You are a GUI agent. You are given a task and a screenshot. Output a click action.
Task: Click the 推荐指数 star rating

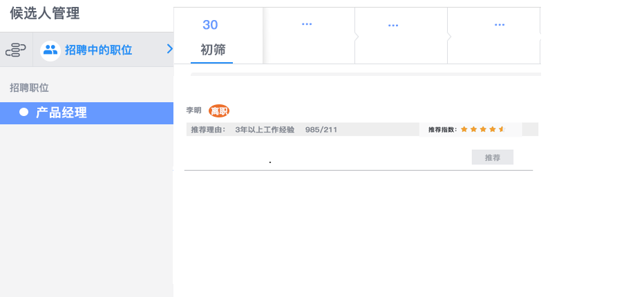(482, 129)
